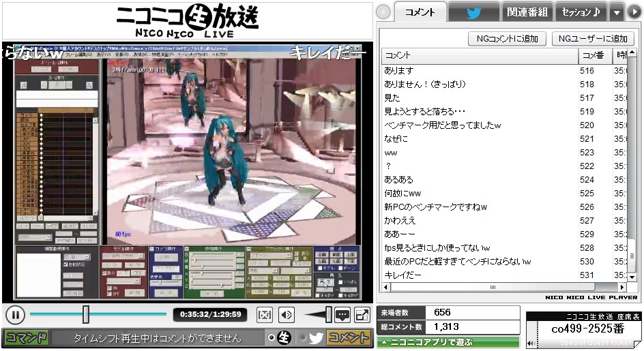
Task: Toggle on-screen comment display bubble icon
Action: (x=342, y=316)
